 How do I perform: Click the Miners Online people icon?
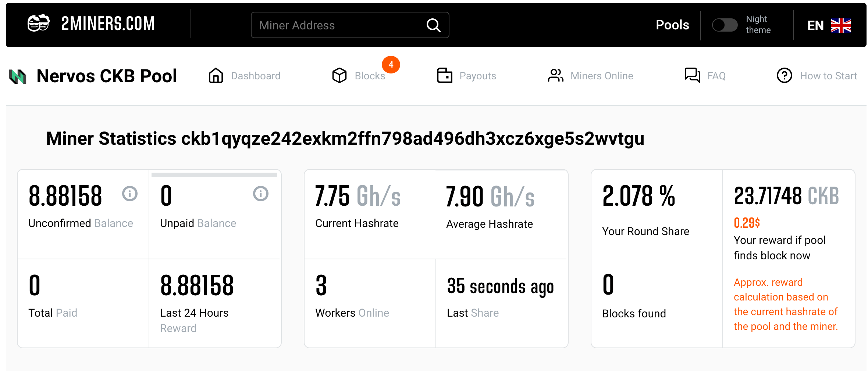[555, 76]
